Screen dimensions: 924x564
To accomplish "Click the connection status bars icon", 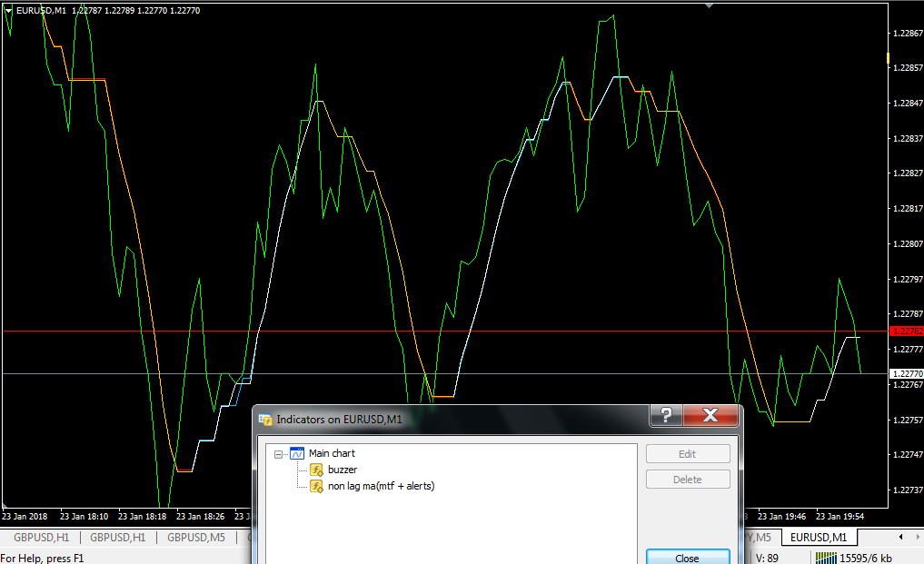I will 826,558.
